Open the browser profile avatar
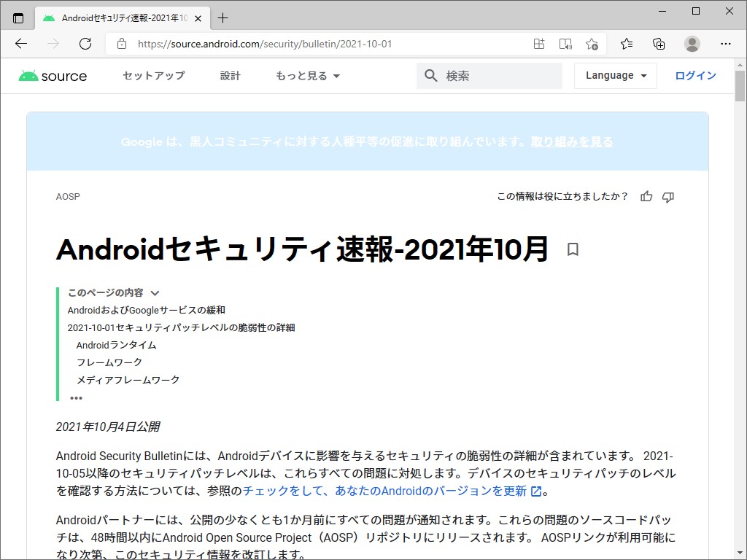Image resolution: width=747 pixels, height=560 pixels. pyautogui.click(x=692, y=44)
